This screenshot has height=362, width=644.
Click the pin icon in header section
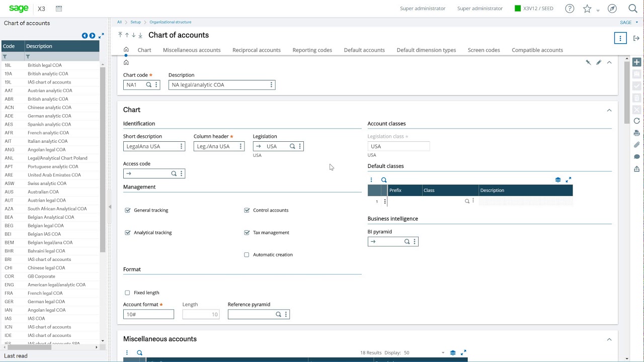point(588,62)
